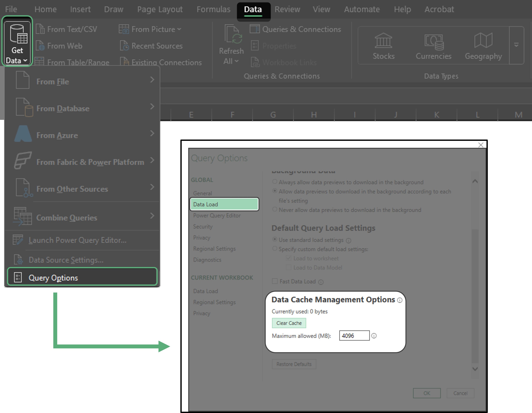Image resolution: width=532 pixels, height=413 pixels.
Task: Click the Refresh All icon
Action: (x=233, y=35)
